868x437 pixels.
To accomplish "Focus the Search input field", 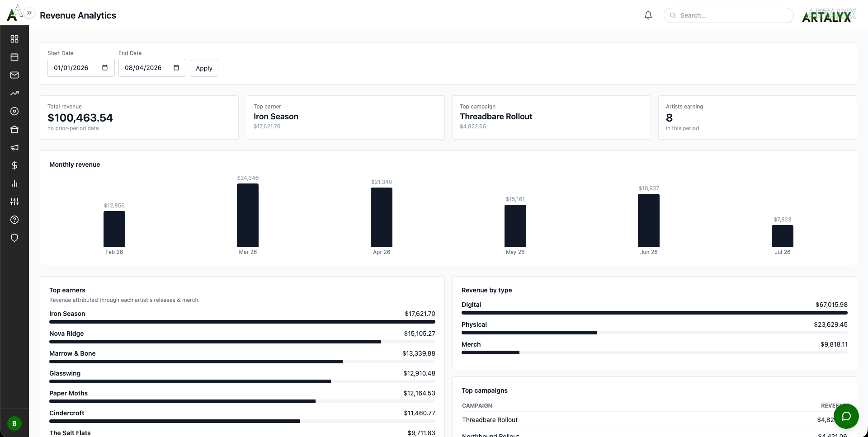I will click(x=728, y=15).
